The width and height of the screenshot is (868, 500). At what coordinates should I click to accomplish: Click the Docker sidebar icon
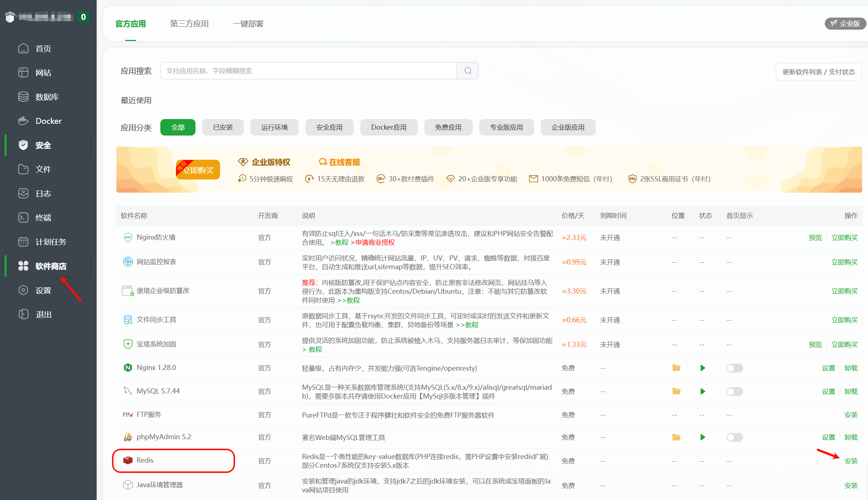(x=23, y=121)
